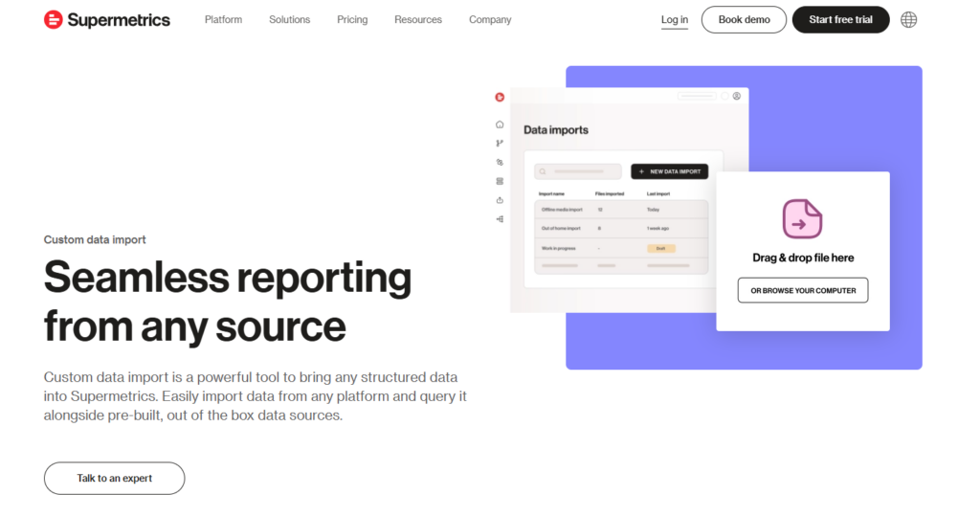Click the search field in Data imports
Viewport: 980px width, 517px height.
click(578, 171)
